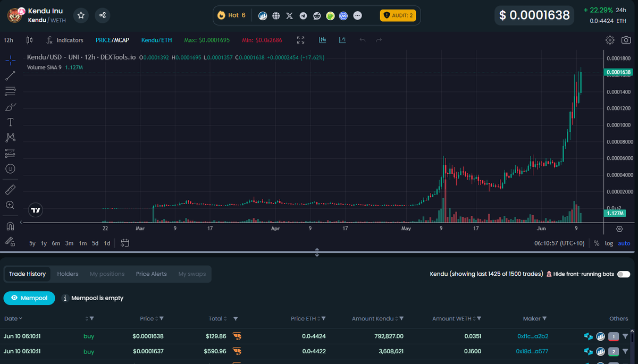Toggle lock all drawing tools
638x364 pixels.
[10, 241]
